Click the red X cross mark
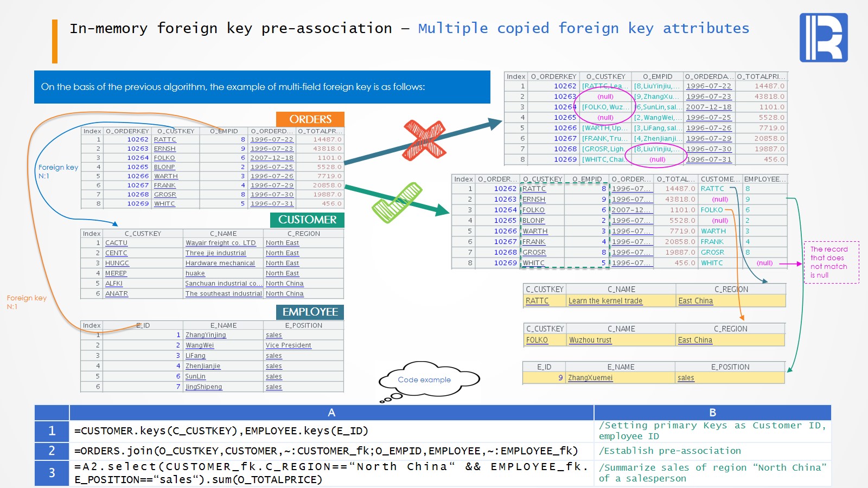The height and width of the screenshot is (488, 868). 424,139
